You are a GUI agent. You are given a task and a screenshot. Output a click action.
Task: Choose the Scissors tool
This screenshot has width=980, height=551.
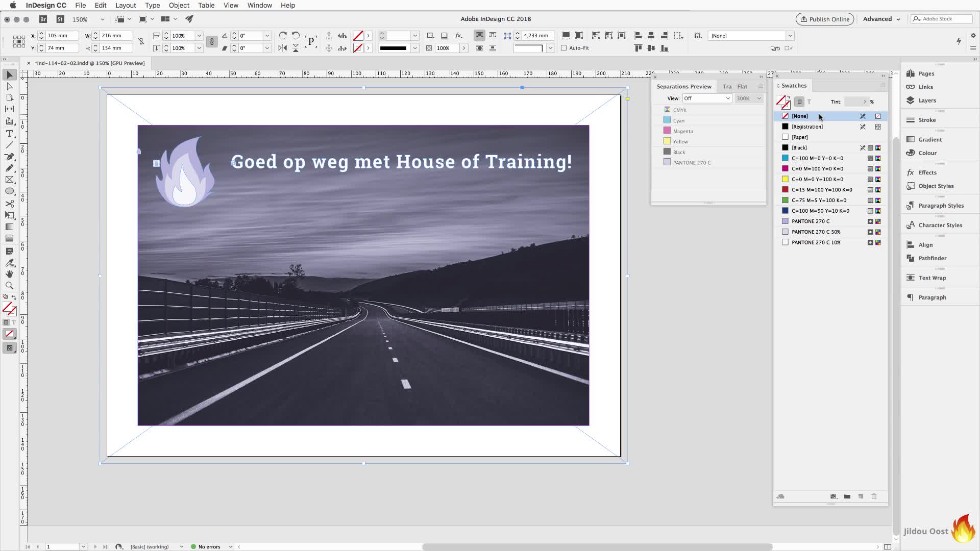click(9, 204)
